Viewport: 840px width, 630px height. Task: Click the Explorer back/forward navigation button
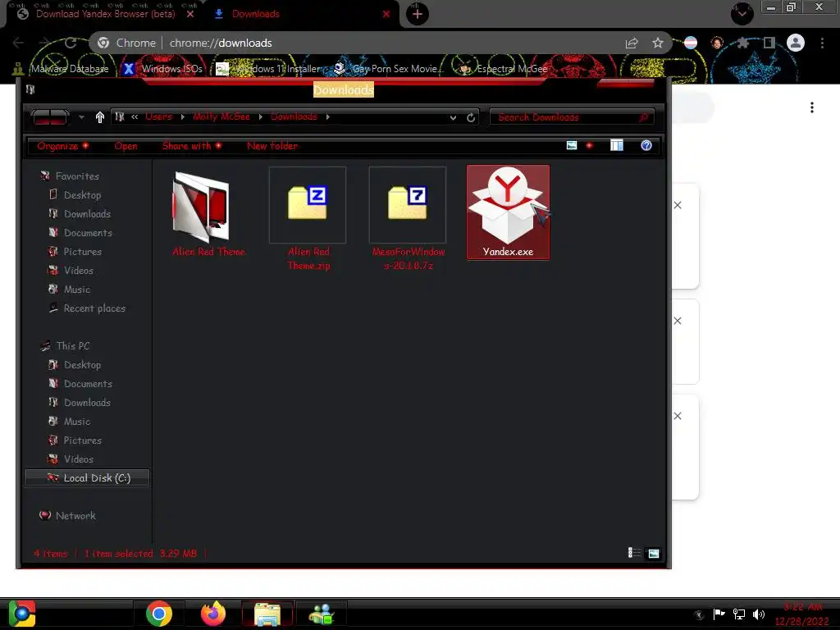pyautogui.click(x=50, y=116)
